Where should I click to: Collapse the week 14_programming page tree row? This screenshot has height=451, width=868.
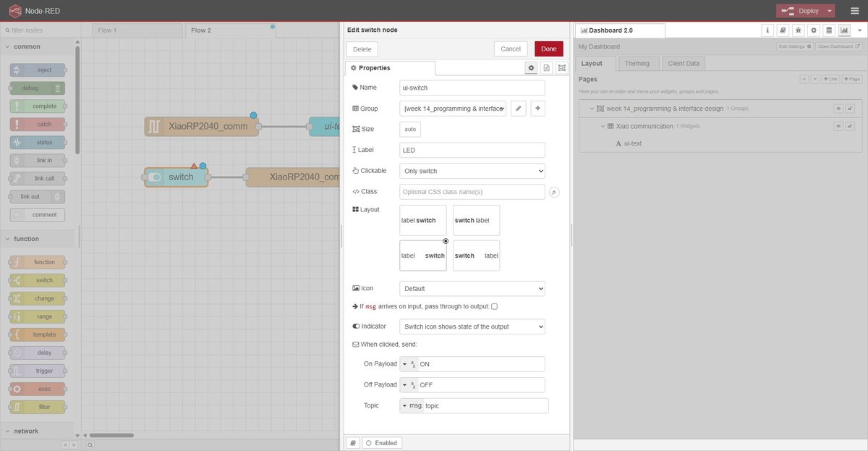coord(592,109)
